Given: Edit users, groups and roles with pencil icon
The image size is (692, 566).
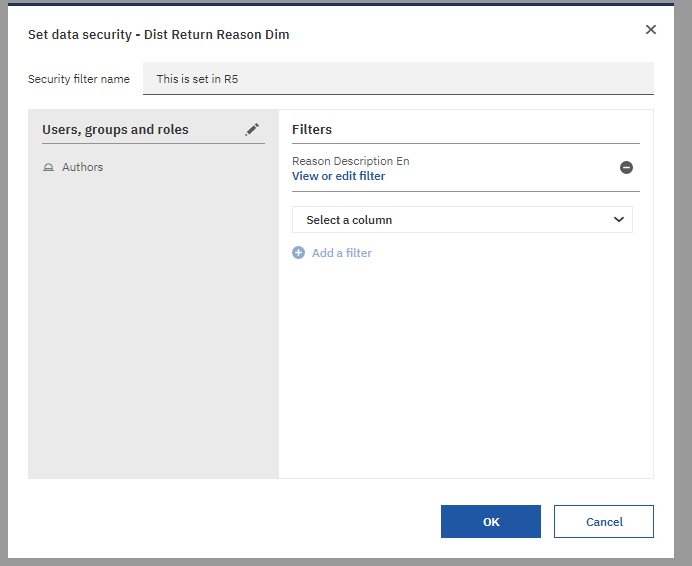Looking at the screenshot, I should (252, 129).
